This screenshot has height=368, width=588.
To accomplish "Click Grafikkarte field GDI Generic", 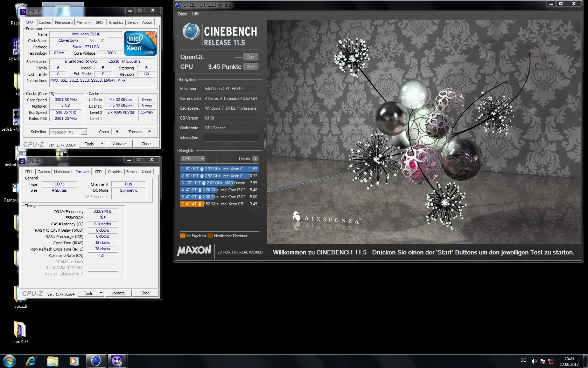I will click(231, 128).
